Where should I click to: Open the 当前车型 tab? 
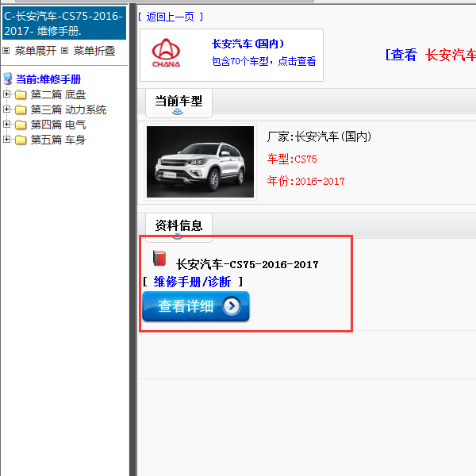coord(178,103)
